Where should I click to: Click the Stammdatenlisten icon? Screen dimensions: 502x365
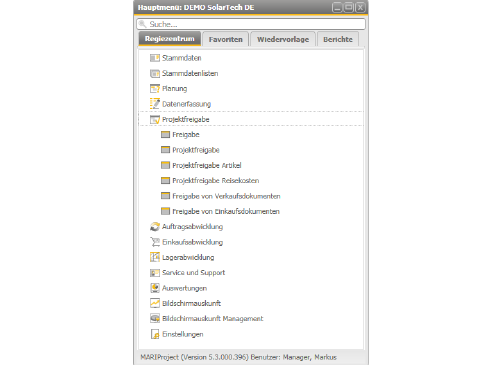(155, 73)
